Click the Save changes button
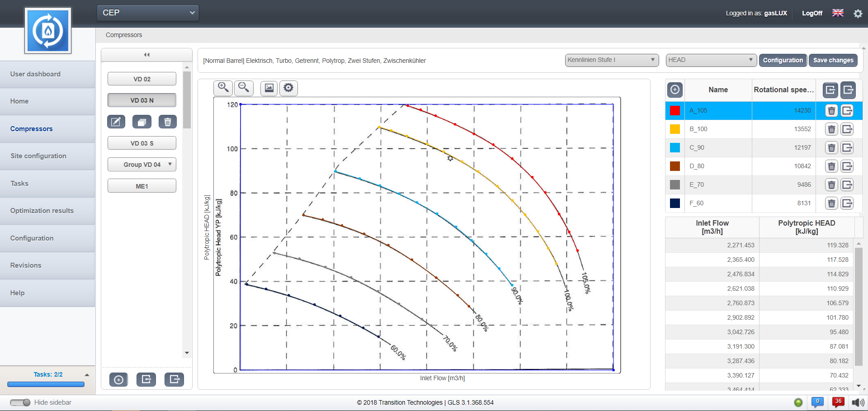This screenshot has width=868, height=411. point(833,60)
